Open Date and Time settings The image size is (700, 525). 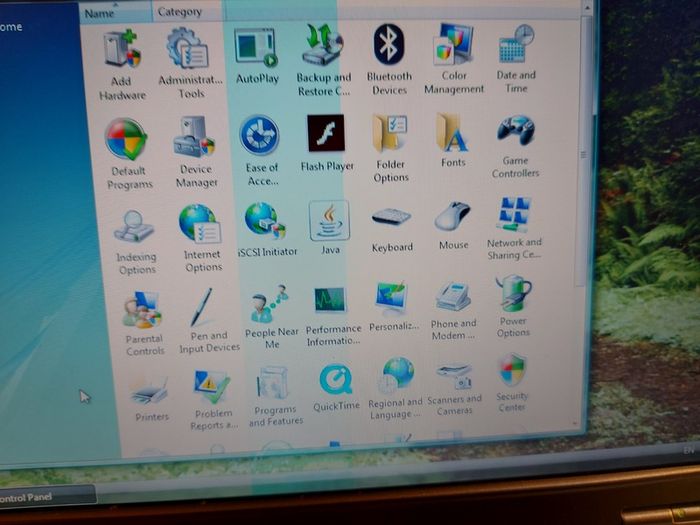click(516, 58)
